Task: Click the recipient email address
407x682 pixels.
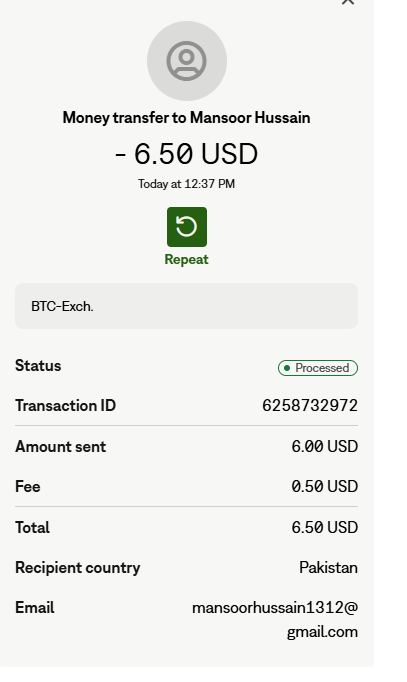Action: coord(275,619)
